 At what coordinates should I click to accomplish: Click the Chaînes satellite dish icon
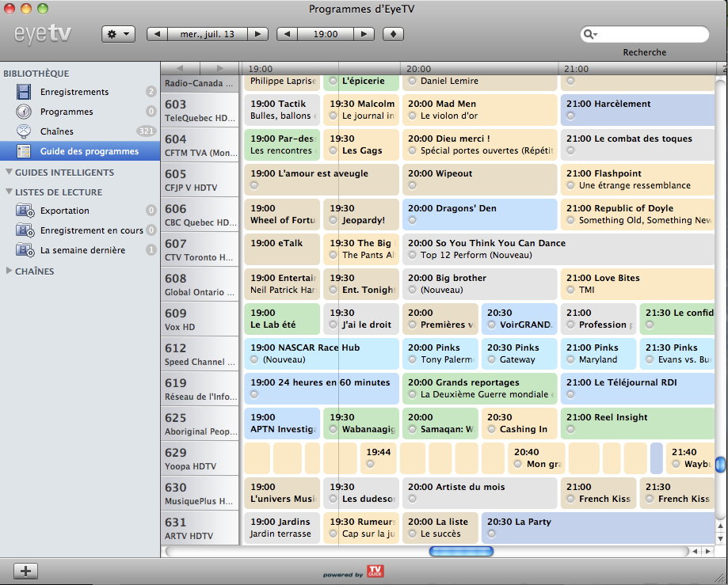coord(25,131)
